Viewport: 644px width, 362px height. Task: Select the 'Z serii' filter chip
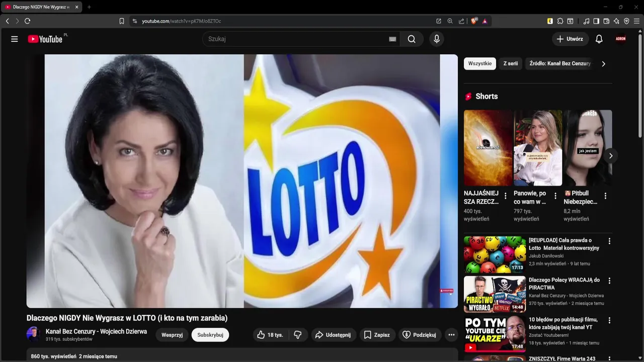tap(511, 64)
